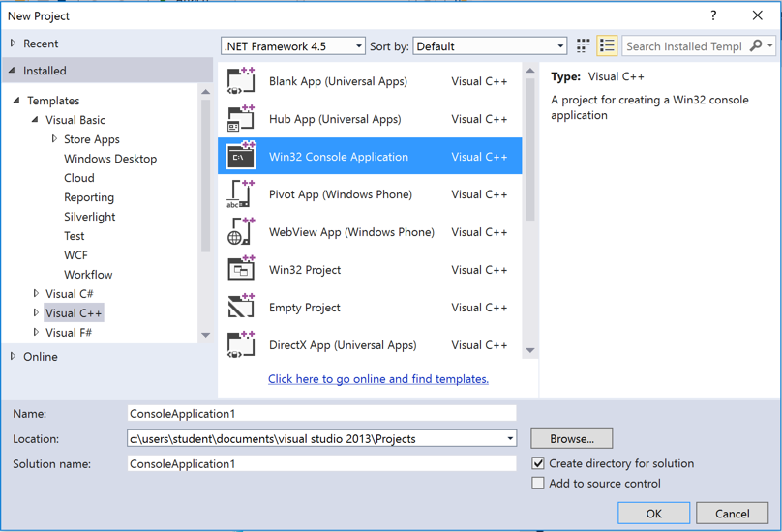Screen dimensions: 782x532
Task: Expand the Visual F# node
Action: pos(36,332)
